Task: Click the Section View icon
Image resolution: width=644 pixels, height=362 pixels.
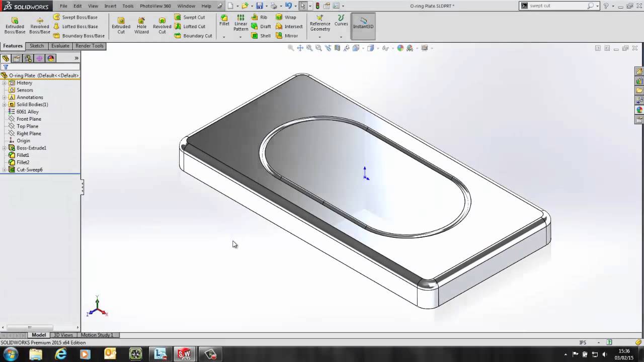Action: click(337, 48)
